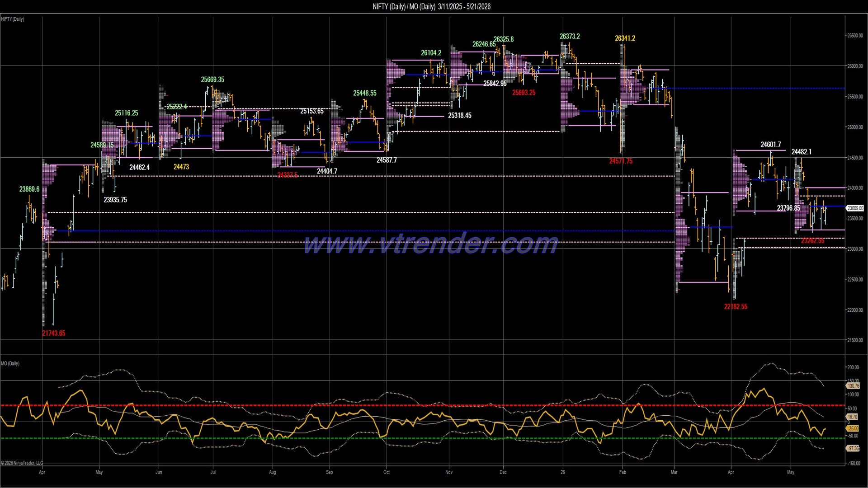Select the 22000.00 price axis label

[x=855, y=310]
